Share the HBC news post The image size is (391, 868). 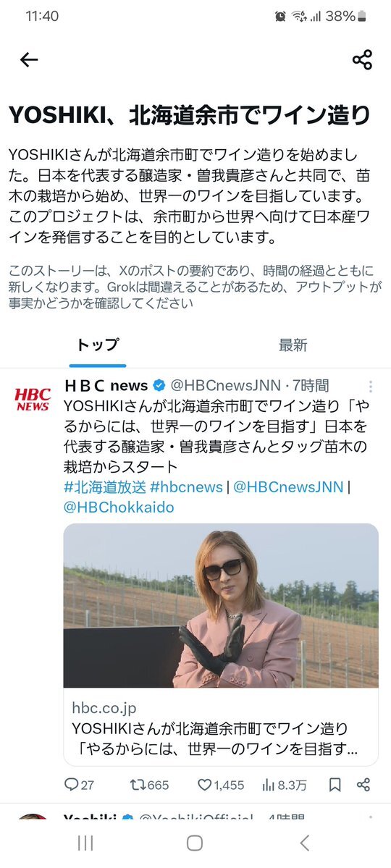click(363, 785)
